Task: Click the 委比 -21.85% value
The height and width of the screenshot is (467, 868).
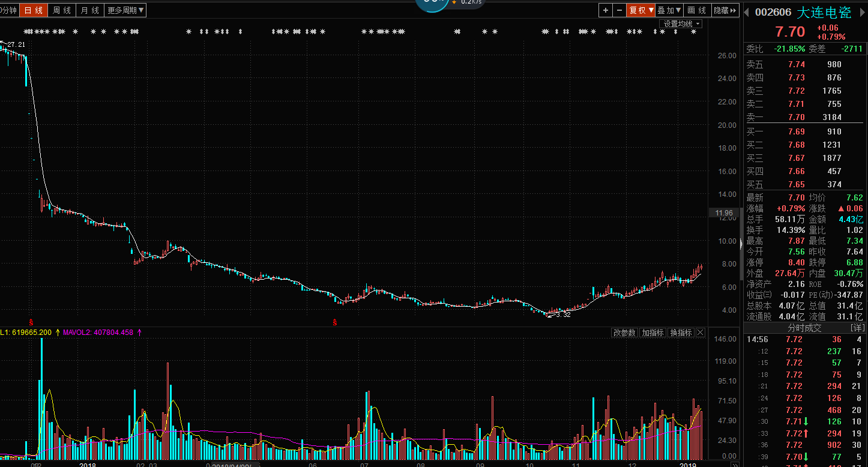Action: [x=789, y=49]
